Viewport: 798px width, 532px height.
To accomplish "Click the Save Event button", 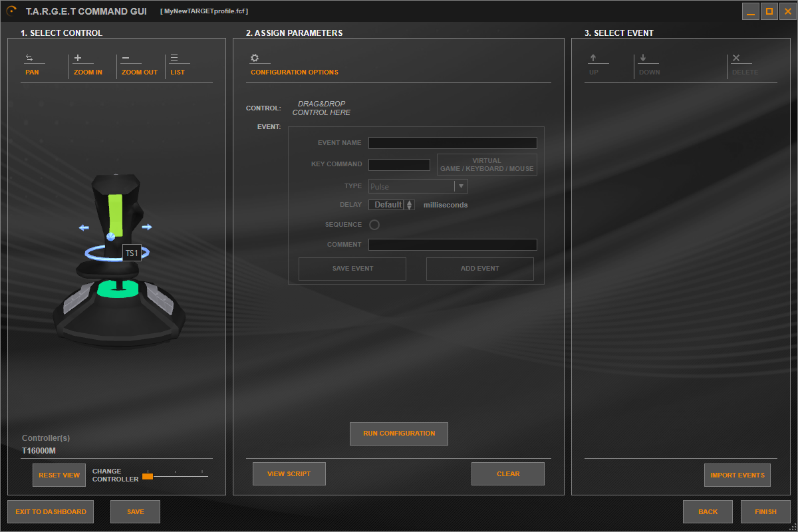I will pyautogui.click(x=352, y=269).
